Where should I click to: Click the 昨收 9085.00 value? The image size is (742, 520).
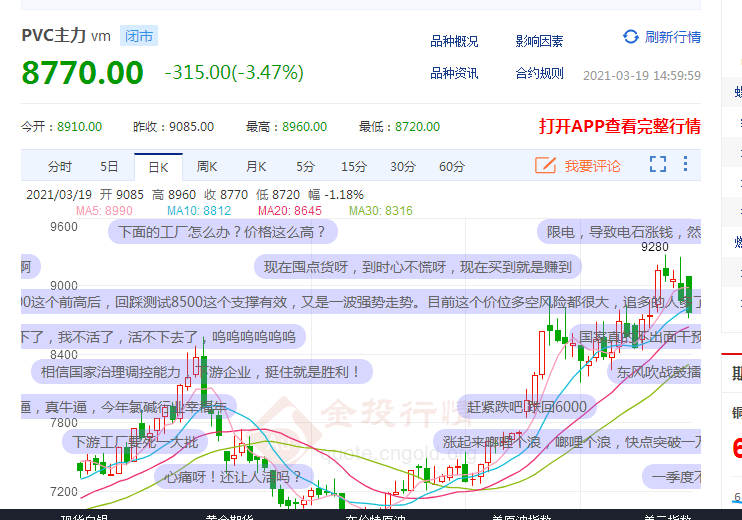coord(191,127)
